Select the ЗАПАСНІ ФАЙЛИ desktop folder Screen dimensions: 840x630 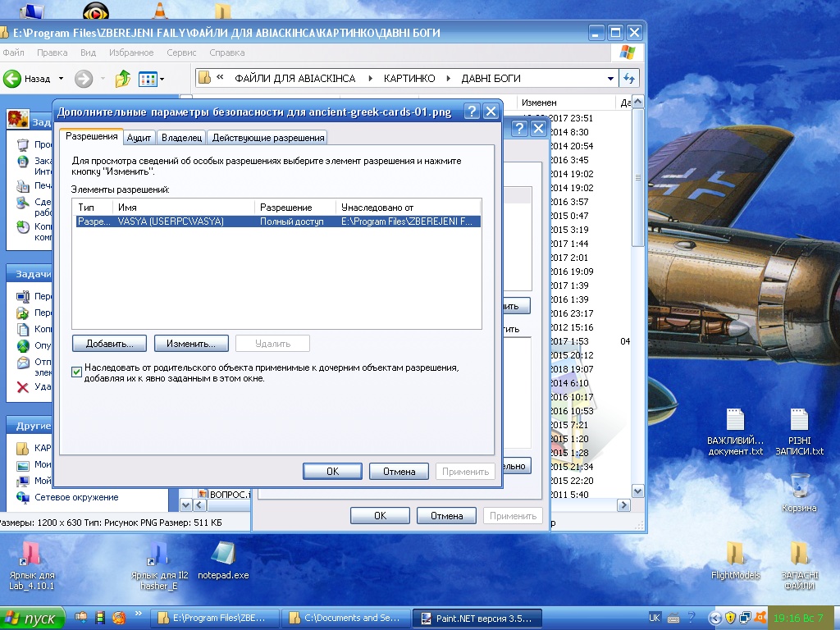(x=799, y=566)
